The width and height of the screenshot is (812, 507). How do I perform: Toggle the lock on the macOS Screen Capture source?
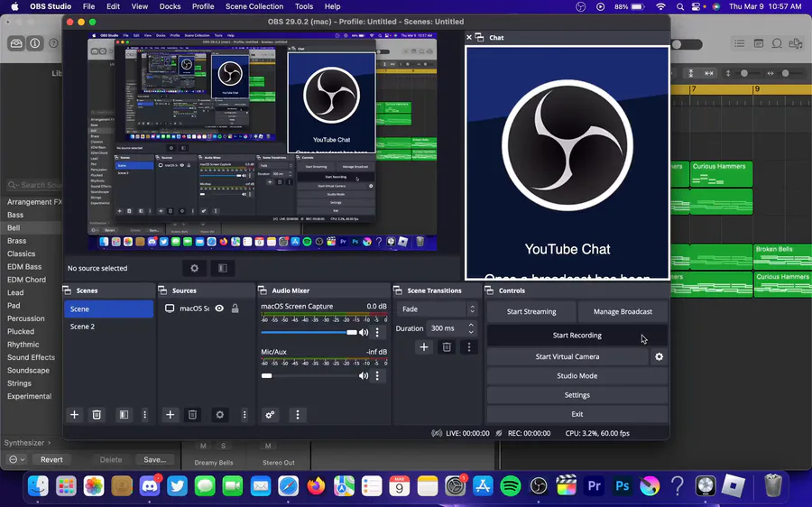point(235,309)
